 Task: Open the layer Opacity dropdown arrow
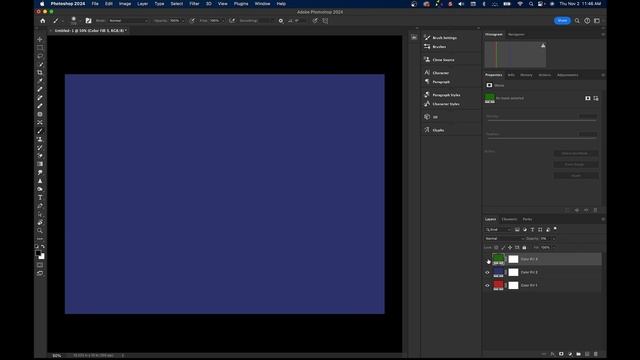pyautogui.click(x=554, y=238)
